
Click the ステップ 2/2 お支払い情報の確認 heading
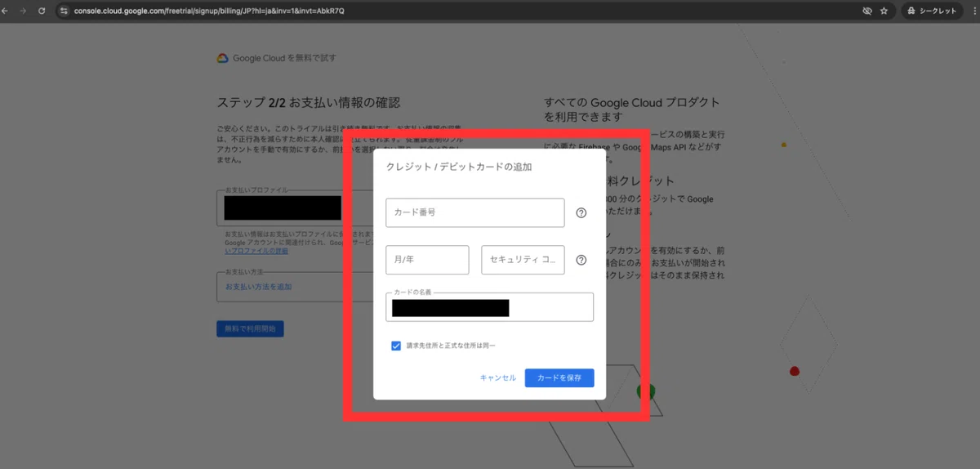309,103
